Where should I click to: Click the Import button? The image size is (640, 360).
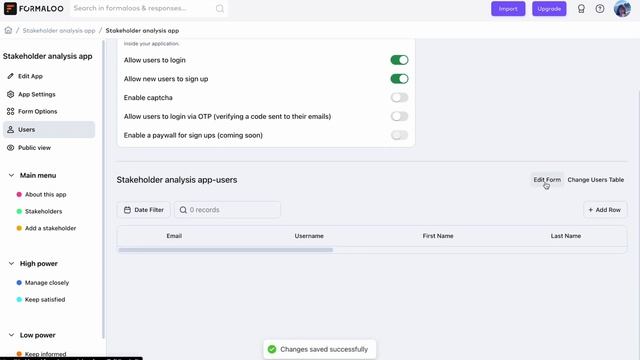[x=508, y=9]
